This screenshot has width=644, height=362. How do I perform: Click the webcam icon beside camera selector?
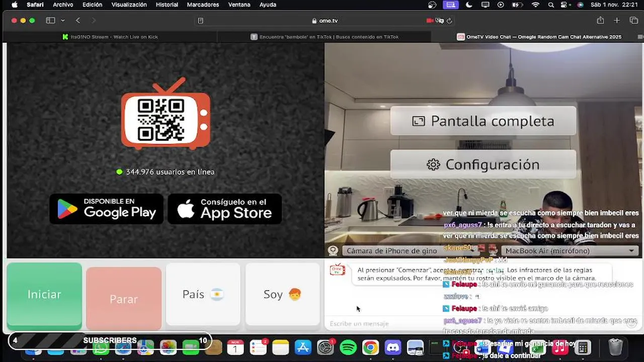pos(333,250)
